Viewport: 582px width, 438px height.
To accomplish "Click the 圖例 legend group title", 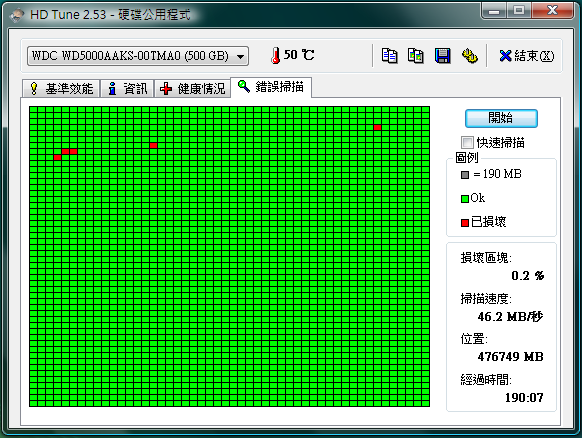I will tap(467, 158).
